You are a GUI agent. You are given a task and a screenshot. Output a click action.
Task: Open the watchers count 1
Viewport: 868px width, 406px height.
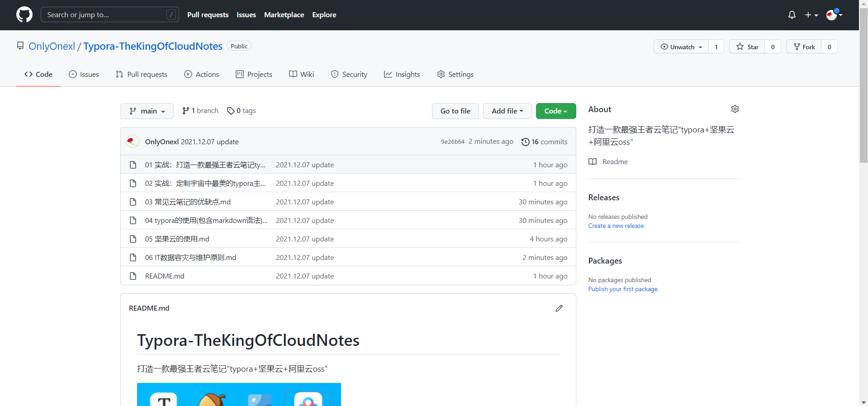click(716, 47)
